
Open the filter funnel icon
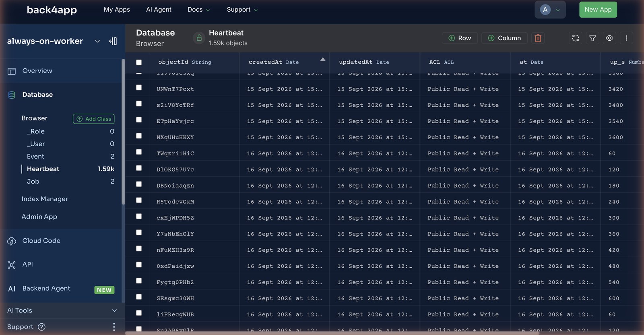[592, 38]
